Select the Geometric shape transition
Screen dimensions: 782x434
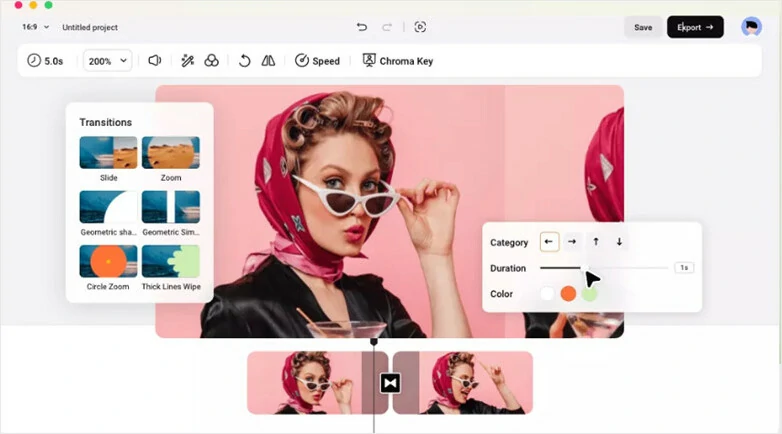(x=108, y=207)
